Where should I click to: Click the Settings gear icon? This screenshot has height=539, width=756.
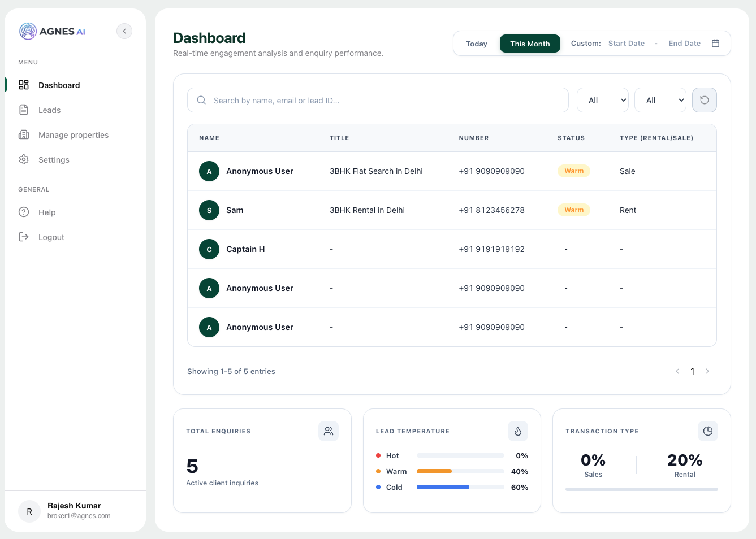[24, 159]
